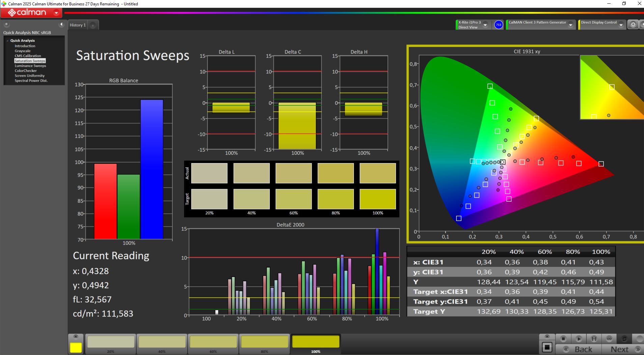This screenshot has width=644, height=355.
Task: Open CalMAN Client 3 Pattern Generator dropdown
Action: [570, 25]
